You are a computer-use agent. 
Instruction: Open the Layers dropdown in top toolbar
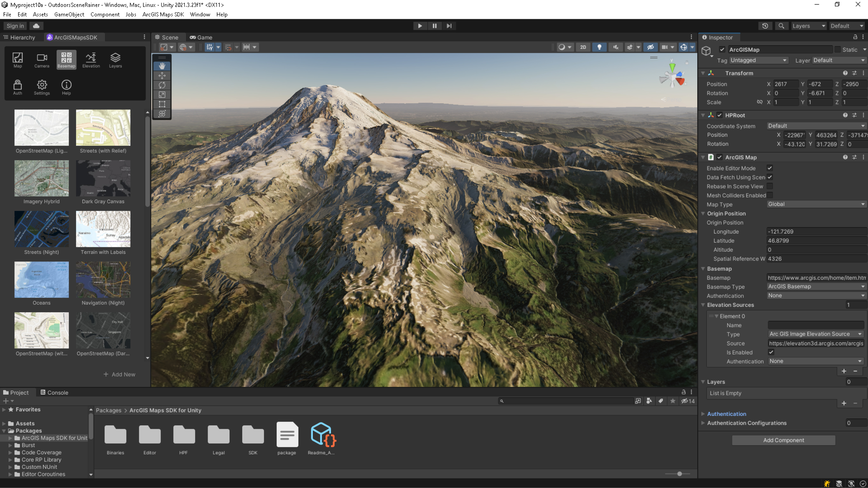pyautogui.click(x=808, y=26)
